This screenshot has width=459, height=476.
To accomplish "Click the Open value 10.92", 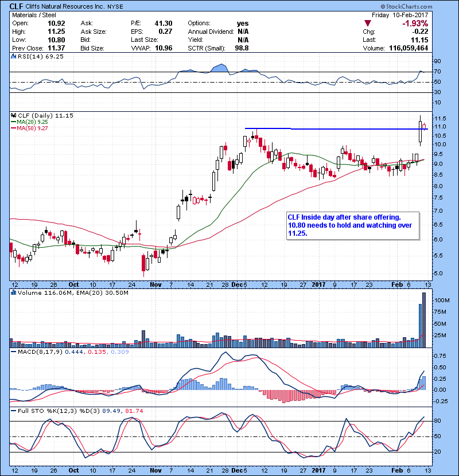I will pyautogui.click(x=56, y=24).
